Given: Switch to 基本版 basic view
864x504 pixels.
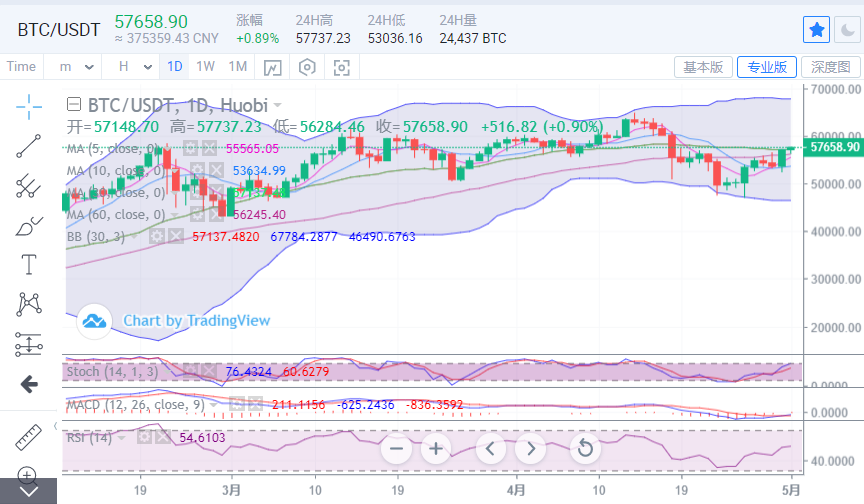Looking at the screenshot, I should (x=703, y=67).
